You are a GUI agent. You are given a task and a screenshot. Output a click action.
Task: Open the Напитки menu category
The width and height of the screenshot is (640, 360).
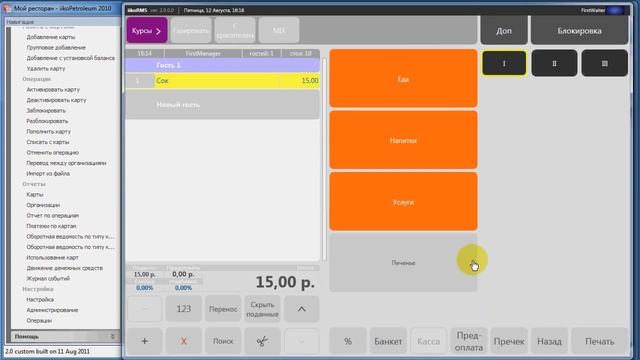403,140
